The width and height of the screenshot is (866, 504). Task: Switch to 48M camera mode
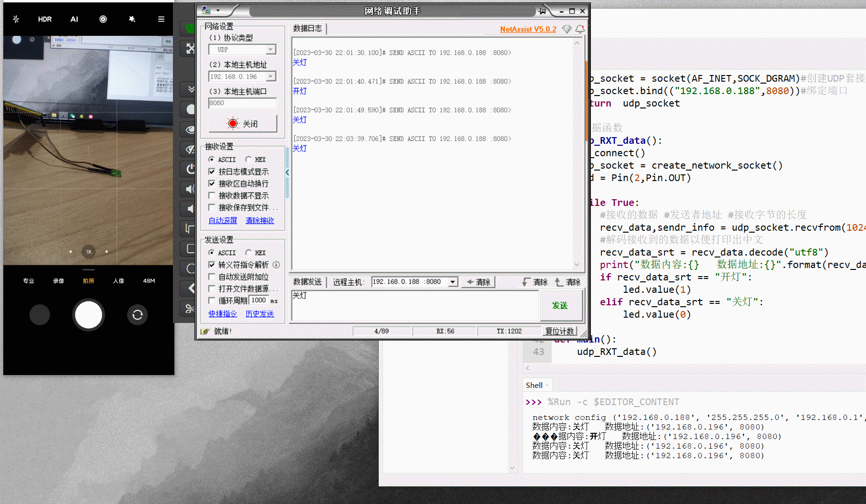click(149, 281)
